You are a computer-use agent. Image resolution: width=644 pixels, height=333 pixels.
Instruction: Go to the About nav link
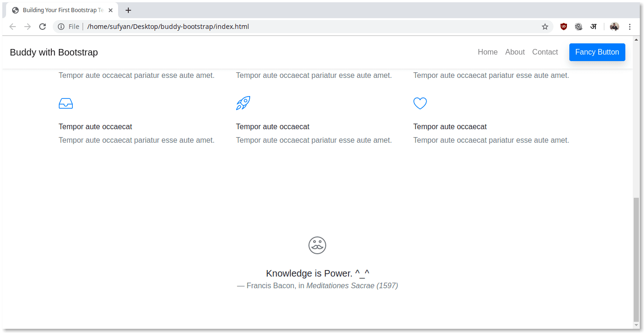coord(515,52)
